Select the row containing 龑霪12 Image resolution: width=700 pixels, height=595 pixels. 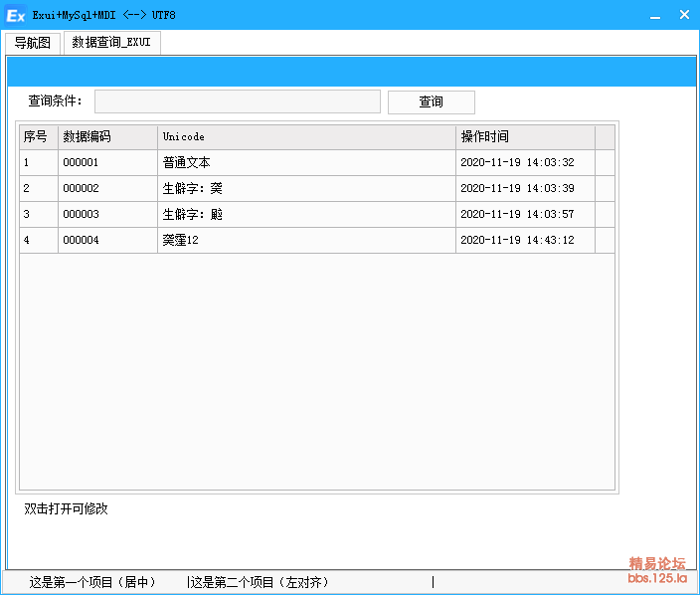click(181, 240)
